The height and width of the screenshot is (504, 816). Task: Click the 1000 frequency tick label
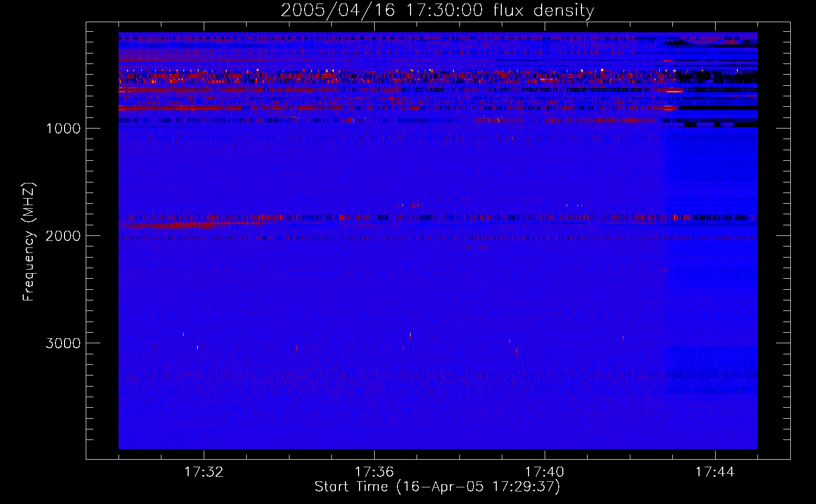[x=63, y=129]
